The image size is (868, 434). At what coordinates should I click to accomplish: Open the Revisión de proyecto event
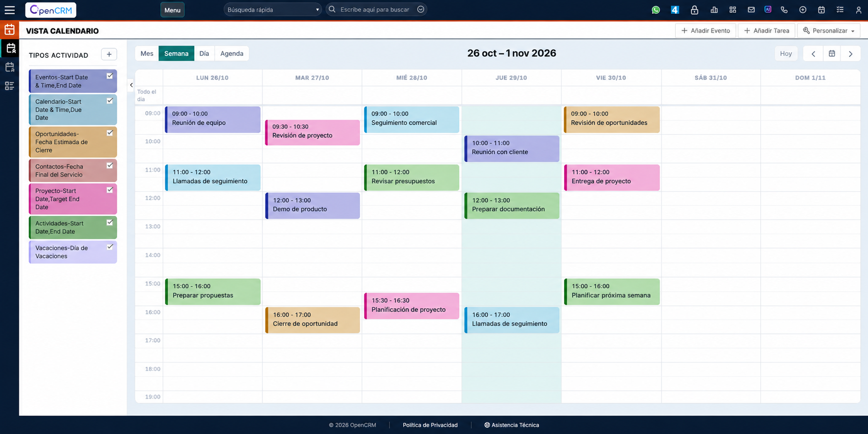(x=313, y=133)
